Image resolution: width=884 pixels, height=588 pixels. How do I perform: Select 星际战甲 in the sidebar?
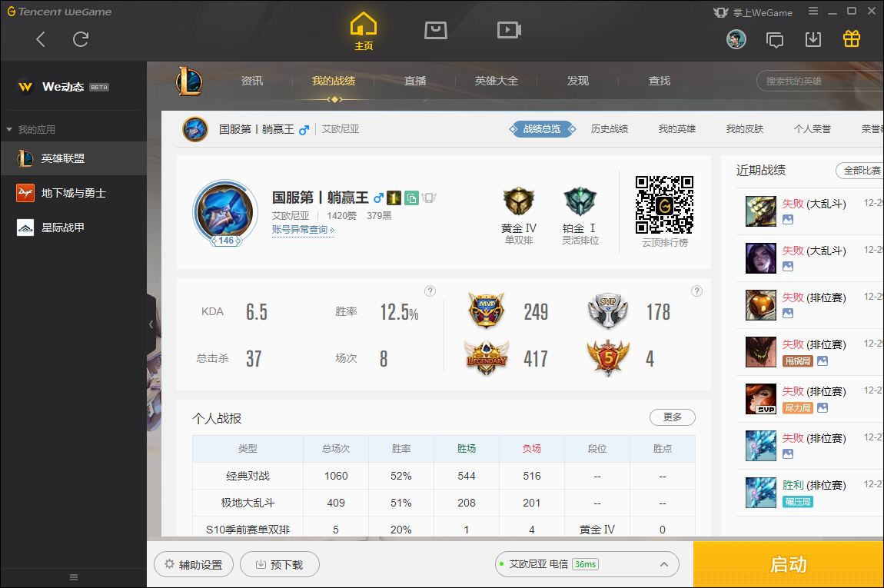tap(73, 228)
